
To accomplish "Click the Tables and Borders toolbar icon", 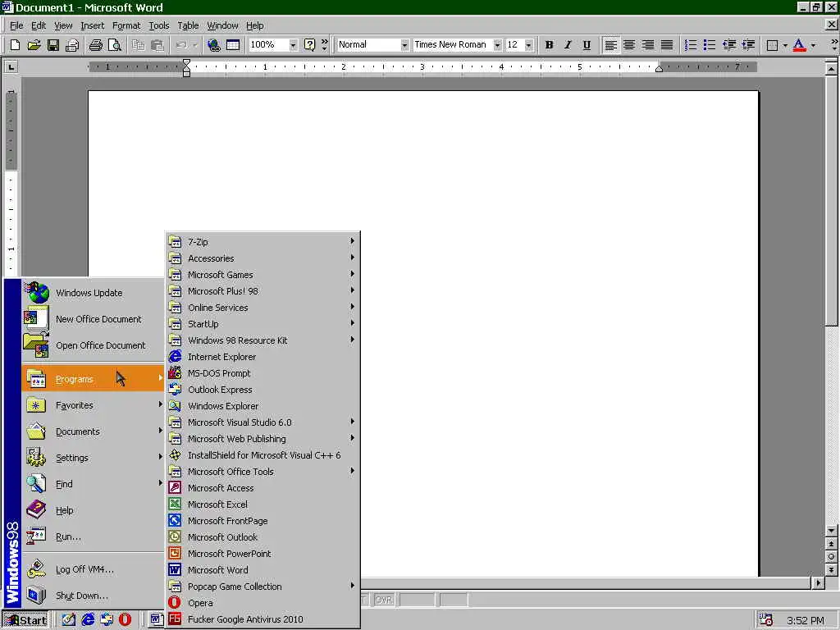I will pos(233,45).
